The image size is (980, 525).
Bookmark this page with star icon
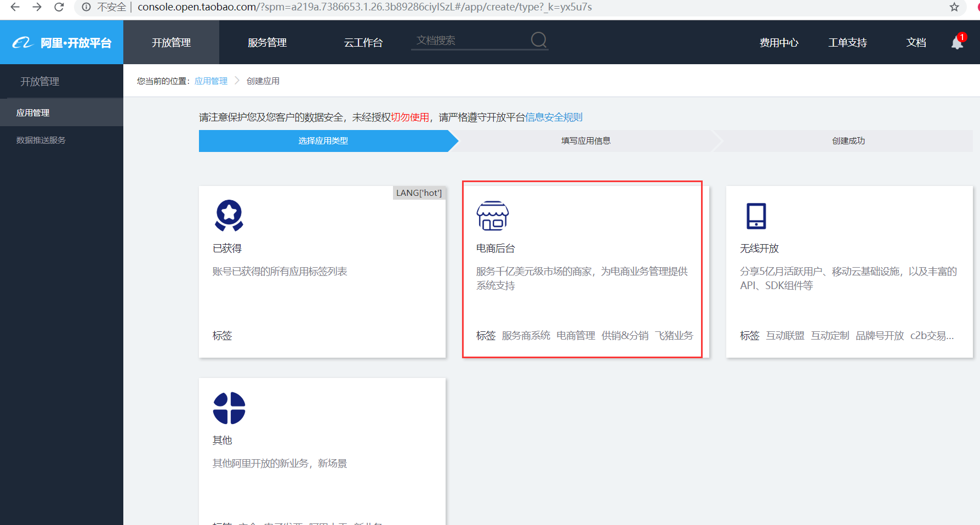click(954, 7)
